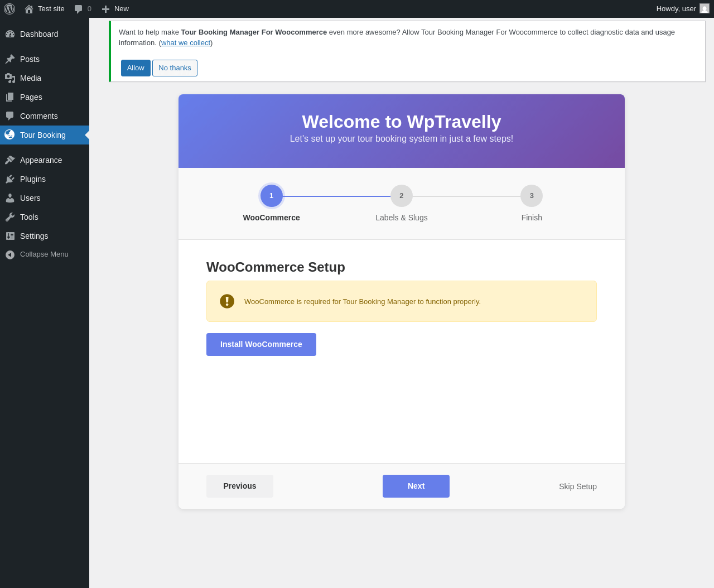Click the Finish step label

tap(532, 218)
